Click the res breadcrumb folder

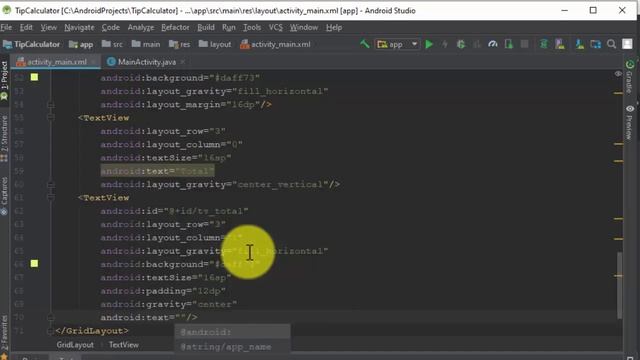coord(180,44)
